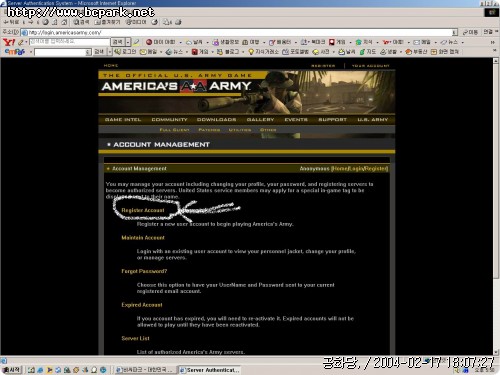Click the Expired Account link
The height and width of the screenshot is (375, 500).
click(x=142, y=305)
